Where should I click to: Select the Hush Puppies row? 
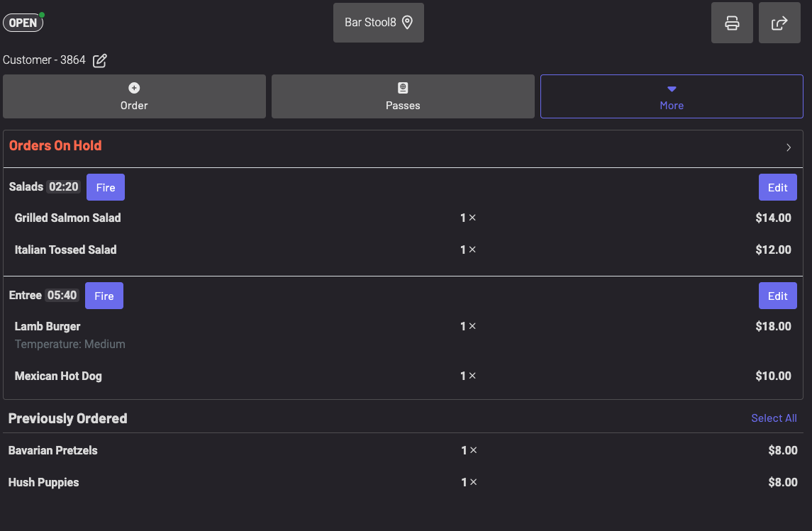coord(44,482)
